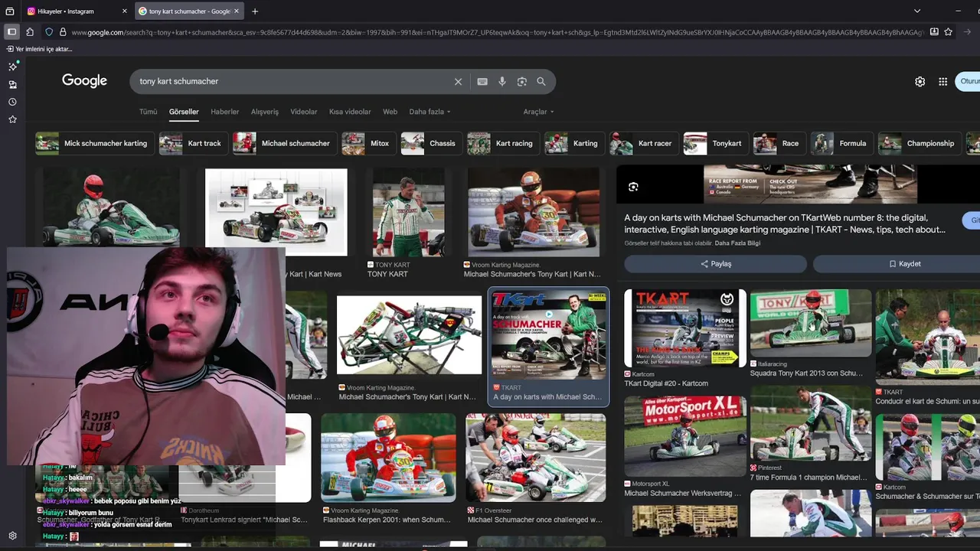The width and height of the screenshot is (980, 551).
Task: Open sidebar settings gear at bottom left
Action: pos(12,536)
